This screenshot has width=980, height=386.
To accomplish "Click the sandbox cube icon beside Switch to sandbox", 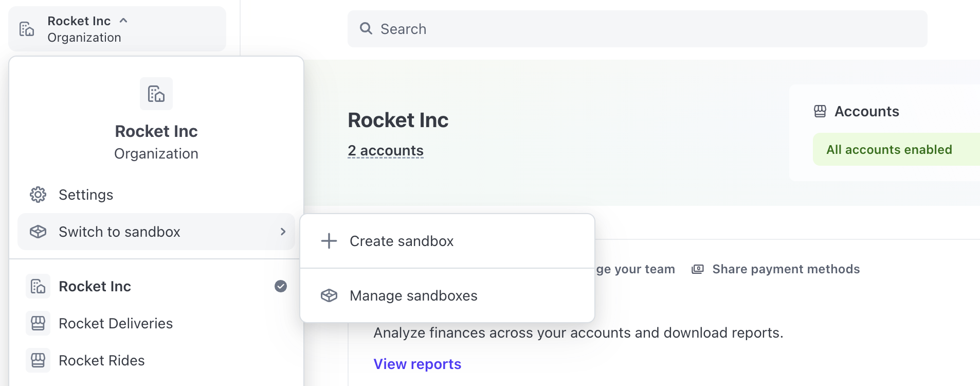I will tap(38, 232).
